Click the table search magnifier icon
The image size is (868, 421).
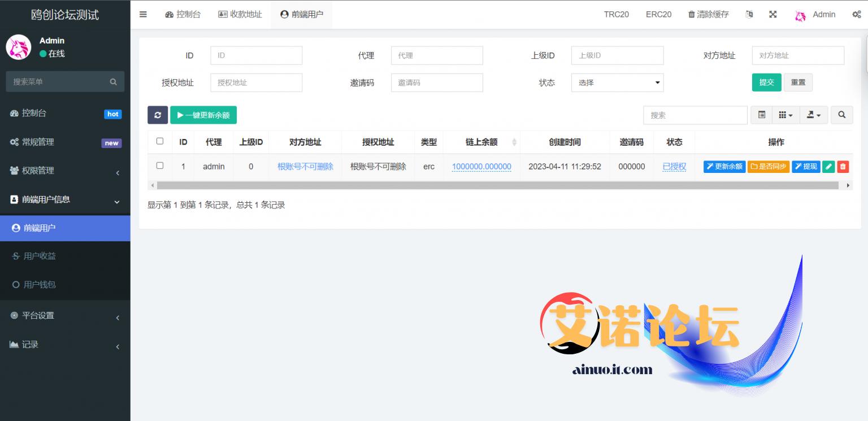(x=841, y=115)
